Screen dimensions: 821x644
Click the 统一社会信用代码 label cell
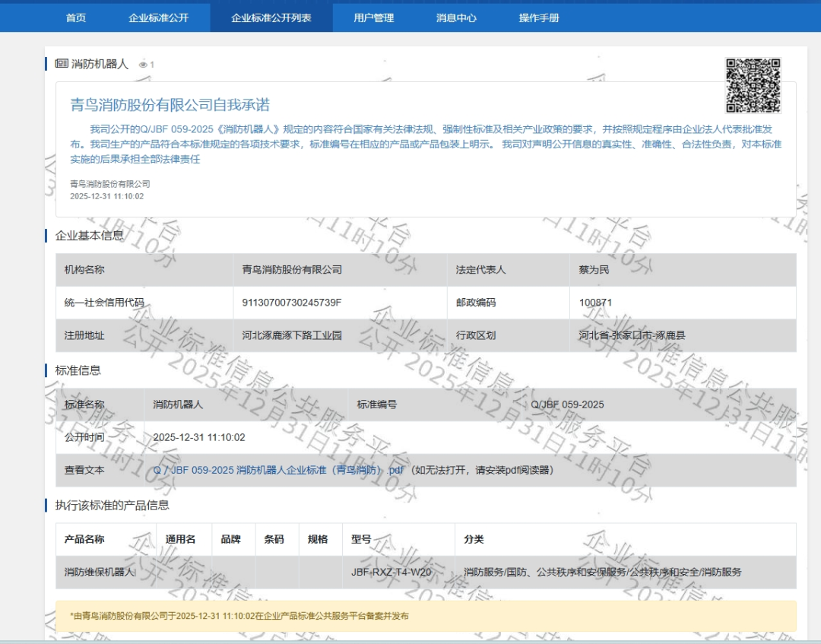[144, 303]
